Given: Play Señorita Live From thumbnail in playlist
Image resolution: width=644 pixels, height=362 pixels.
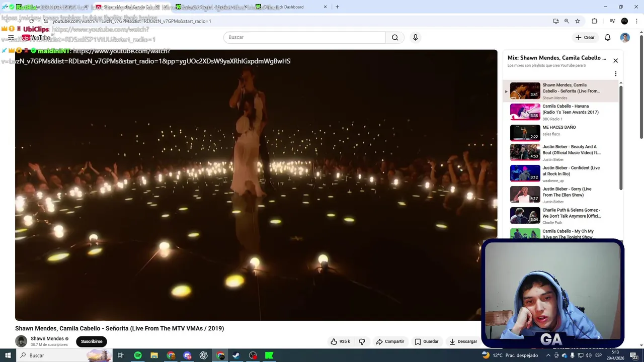Looking at the screenshot, I should pos(525,90).
